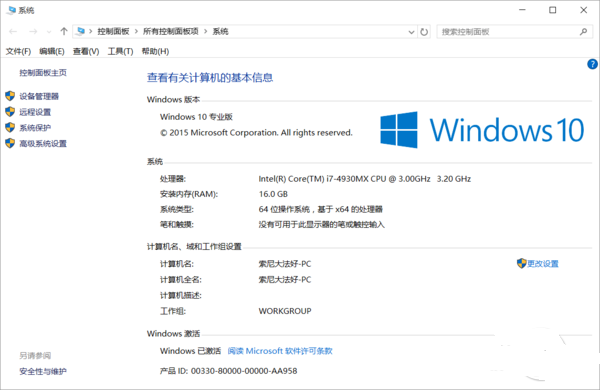Click the shield icon beside 系统保护

pos(10,127)
